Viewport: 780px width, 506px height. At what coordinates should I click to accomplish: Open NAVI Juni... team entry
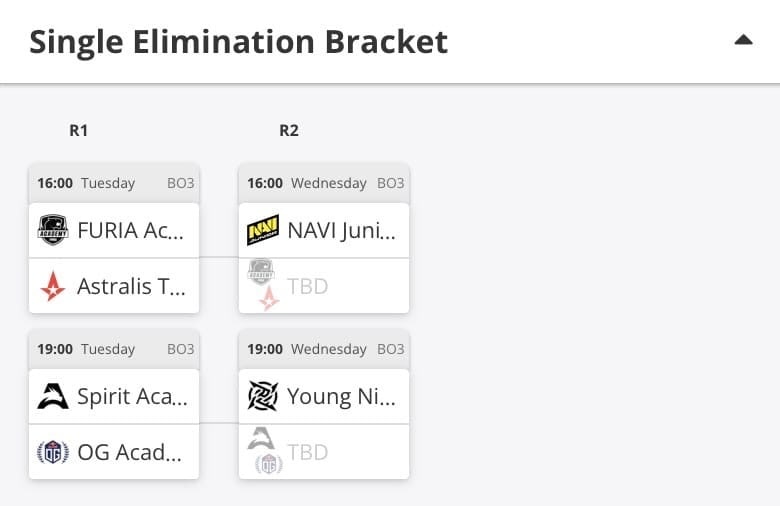tap(324, 230)
